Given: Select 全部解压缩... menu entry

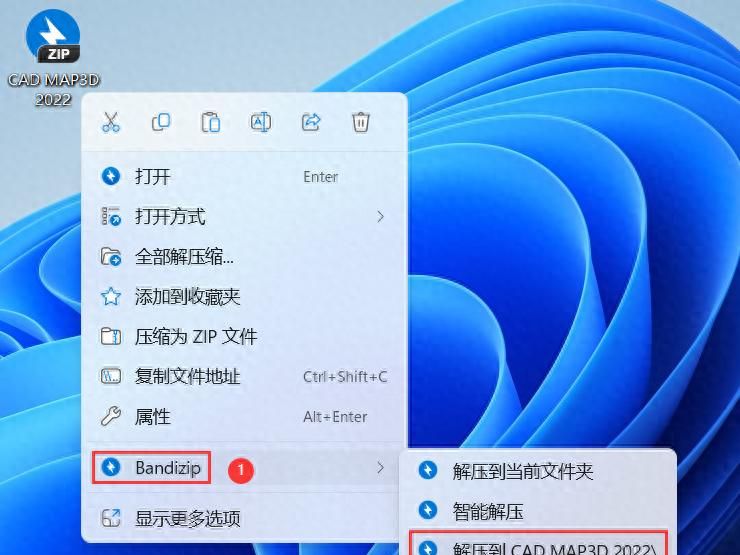Looking at the screenshot, I should pos(244,257).
